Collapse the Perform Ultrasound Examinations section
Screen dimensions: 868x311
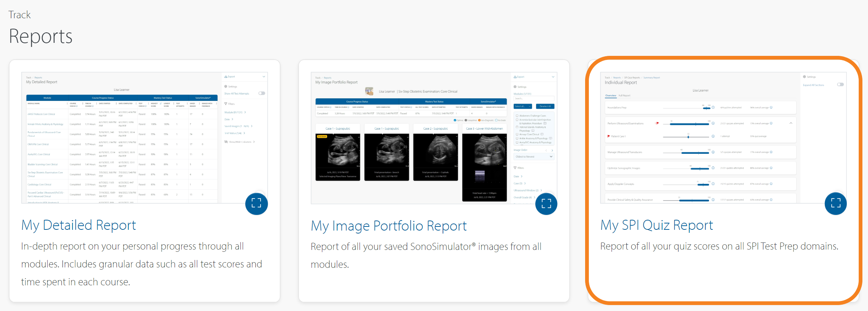click(791, 123)
